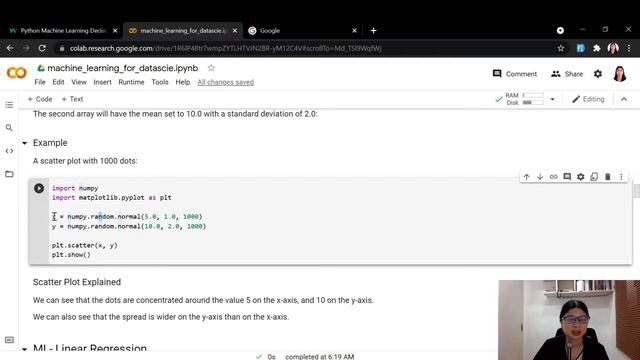Open Help menu
This screenshot has width=640, height=360.
[x=183, y=82]
